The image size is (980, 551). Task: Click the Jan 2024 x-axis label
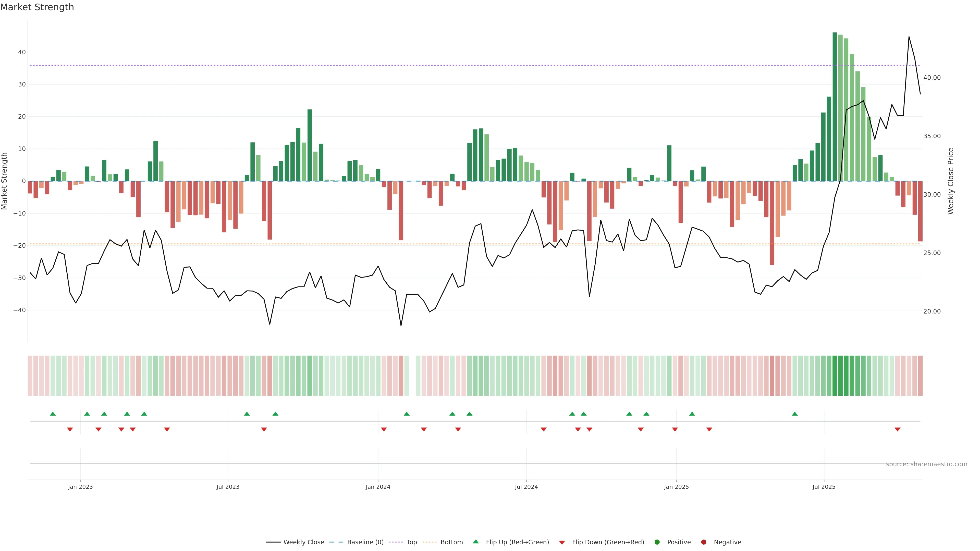coord(378,487)
